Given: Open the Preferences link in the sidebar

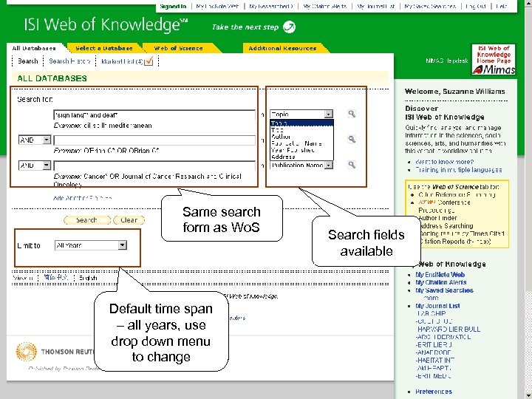Looking at the screenshot, I should [434, 392].
